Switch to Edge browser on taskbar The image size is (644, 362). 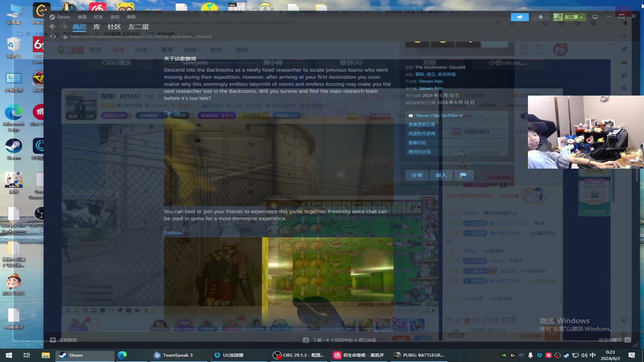tap(122, 355)
